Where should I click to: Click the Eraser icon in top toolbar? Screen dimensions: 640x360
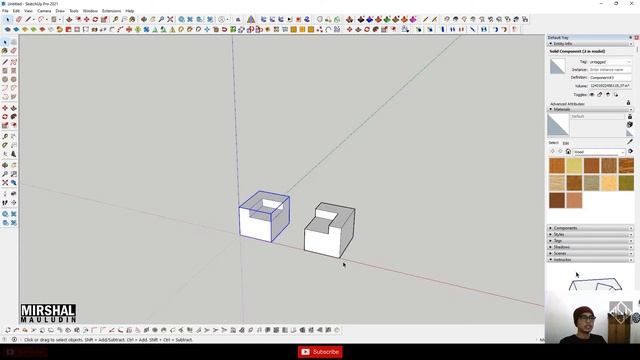18,19
